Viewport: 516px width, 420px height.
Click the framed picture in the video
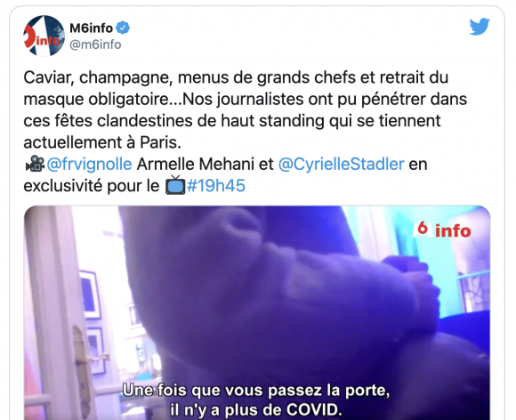89,295
